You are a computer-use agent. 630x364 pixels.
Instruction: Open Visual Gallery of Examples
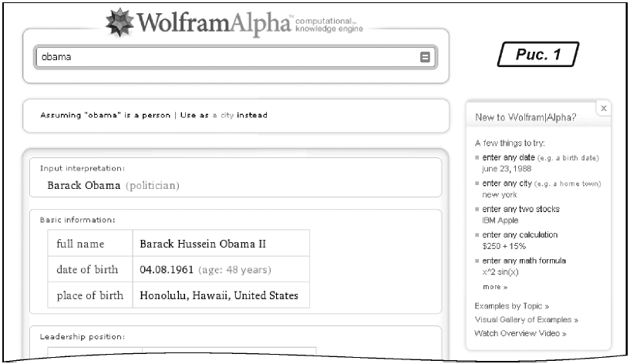click(526, 319)
